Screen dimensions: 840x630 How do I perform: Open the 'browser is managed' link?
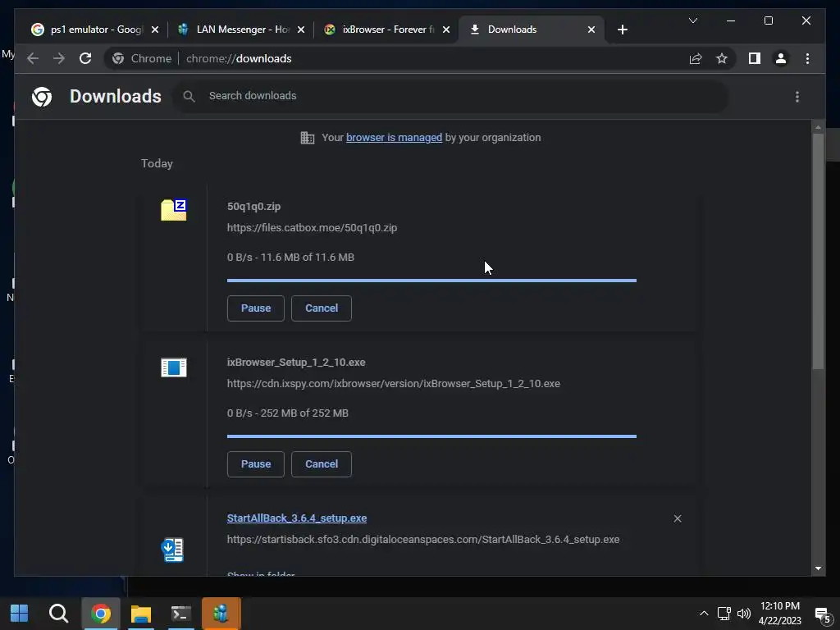(x=394, y=138)
